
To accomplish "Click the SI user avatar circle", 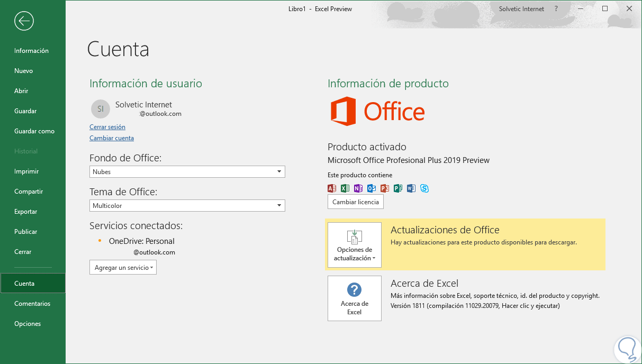I will [x=101, y=109].
